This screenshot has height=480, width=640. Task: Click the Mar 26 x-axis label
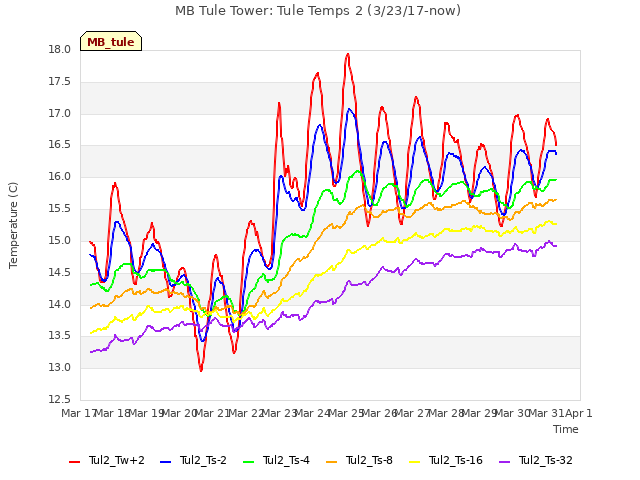380,413
